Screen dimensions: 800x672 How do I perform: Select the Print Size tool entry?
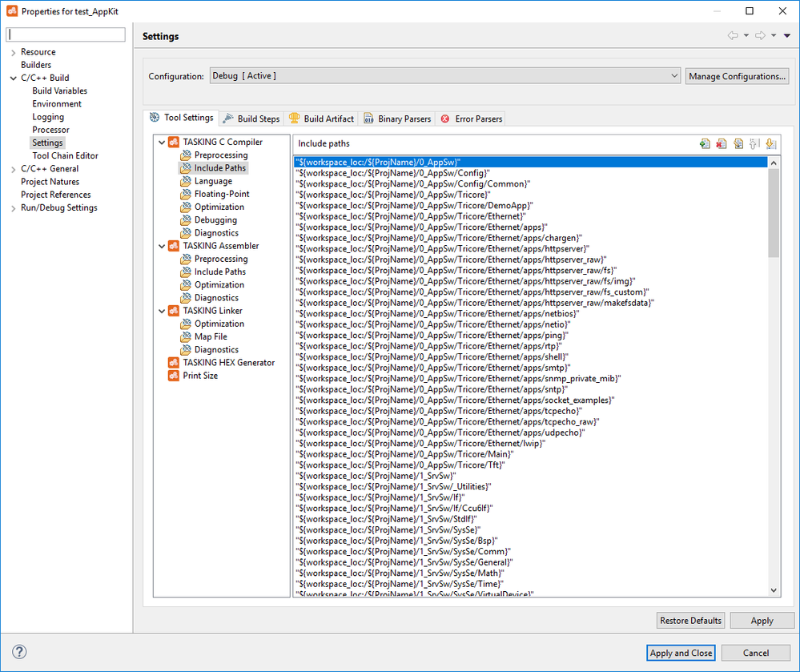coord(200,376)
